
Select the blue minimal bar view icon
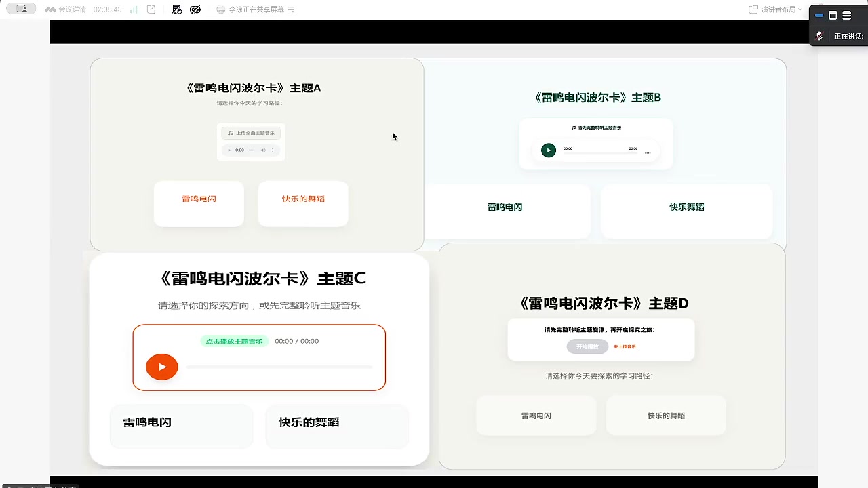pos(819,15)
